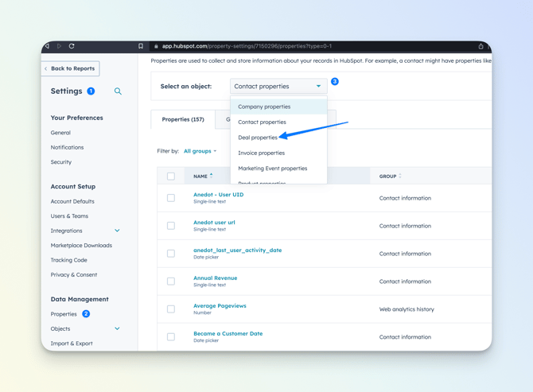This screenshot has height=392, width=533.
Task: Open Users & Teams in sidebar
Action: pyautogui.click(x=69, y=216)
